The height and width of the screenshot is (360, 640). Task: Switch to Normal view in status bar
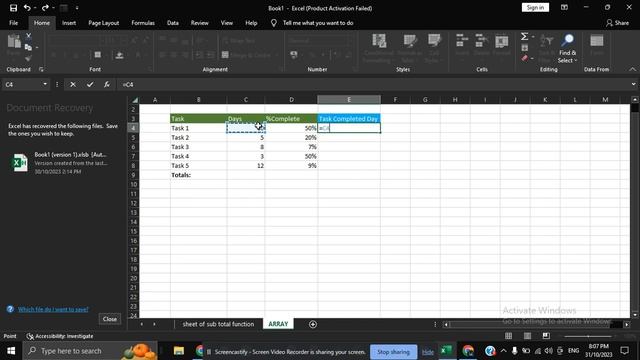click(509, 336)
